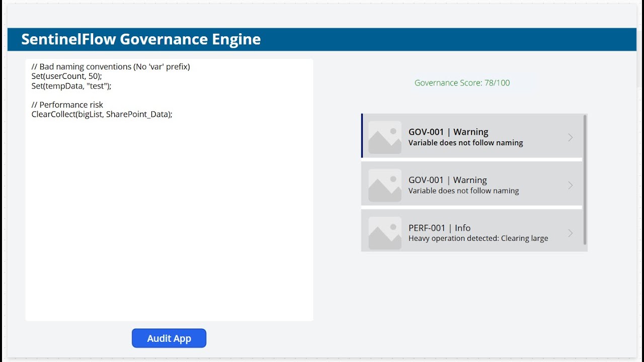
Task: Click the findings list vertical scrollbar
Action: click(x=585, y=180)
